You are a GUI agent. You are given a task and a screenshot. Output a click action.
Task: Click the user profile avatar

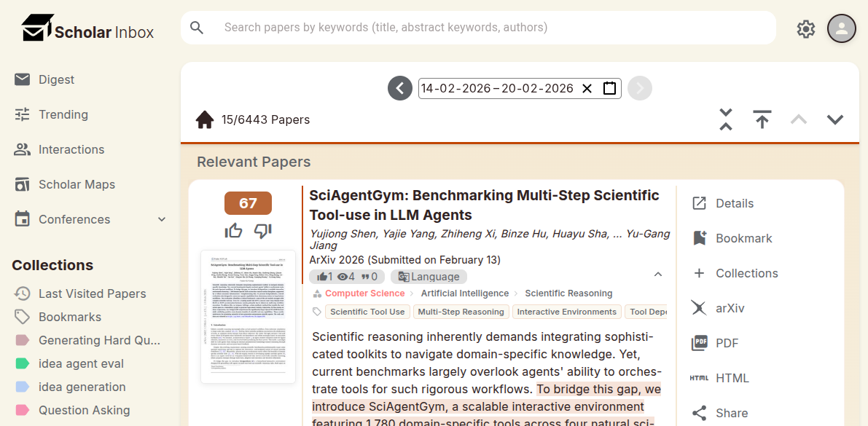point(842,28)
